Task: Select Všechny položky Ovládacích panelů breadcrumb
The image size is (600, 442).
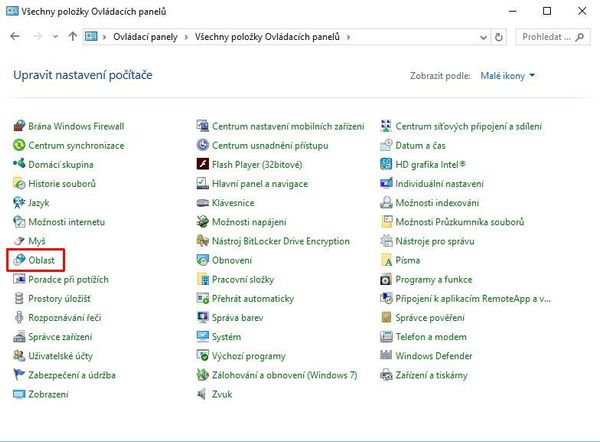Action: pos(267,37)
